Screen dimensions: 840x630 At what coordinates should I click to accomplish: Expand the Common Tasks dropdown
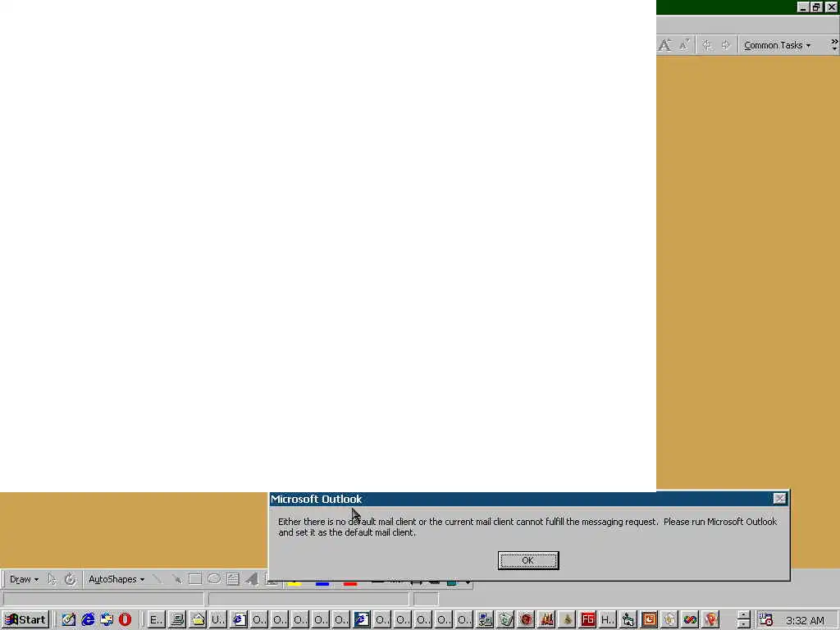(x=776, y=46)
